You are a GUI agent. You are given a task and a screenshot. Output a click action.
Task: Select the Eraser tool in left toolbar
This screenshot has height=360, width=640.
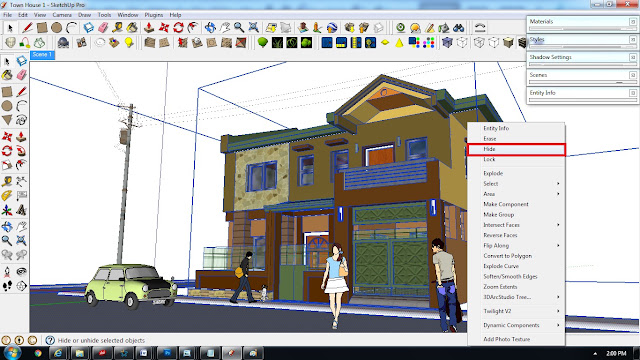22,75
